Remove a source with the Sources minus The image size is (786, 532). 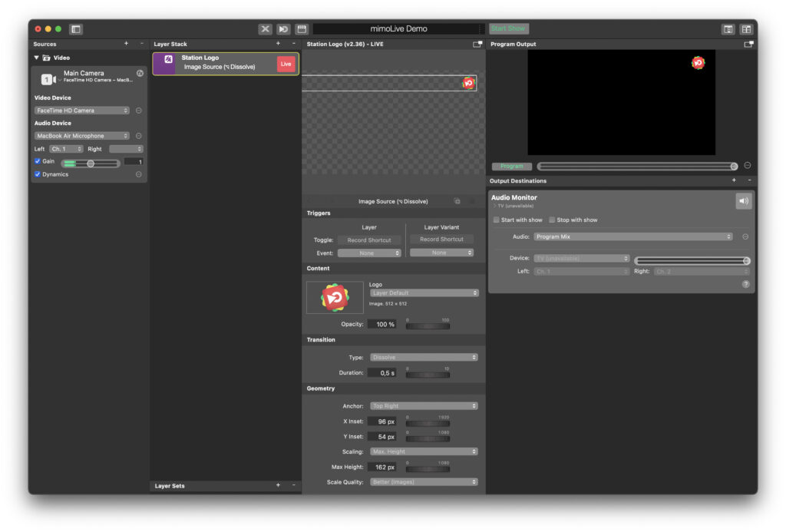tap(142, 44)
